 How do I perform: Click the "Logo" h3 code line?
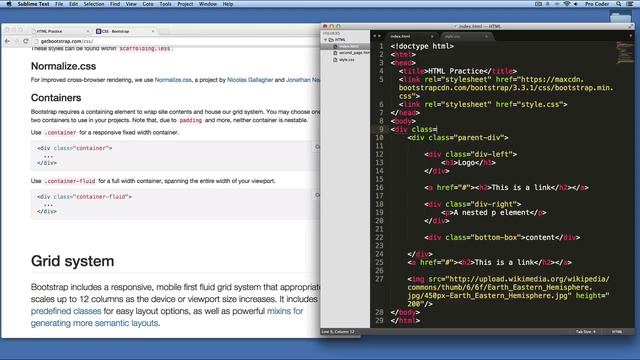468,163
